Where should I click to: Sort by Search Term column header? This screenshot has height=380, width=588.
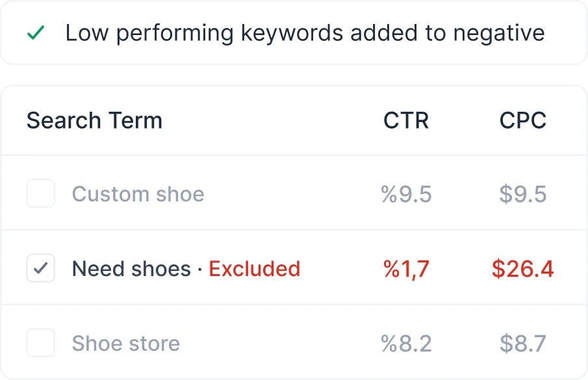[94, 121]
